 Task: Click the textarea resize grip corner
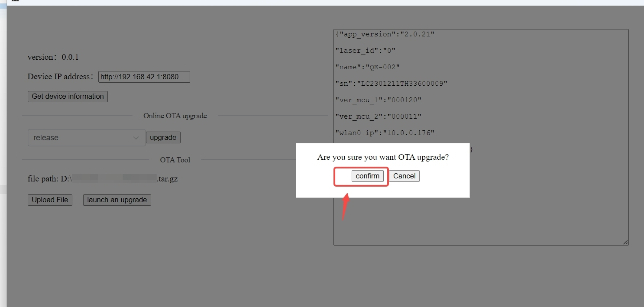click(625, 242)
